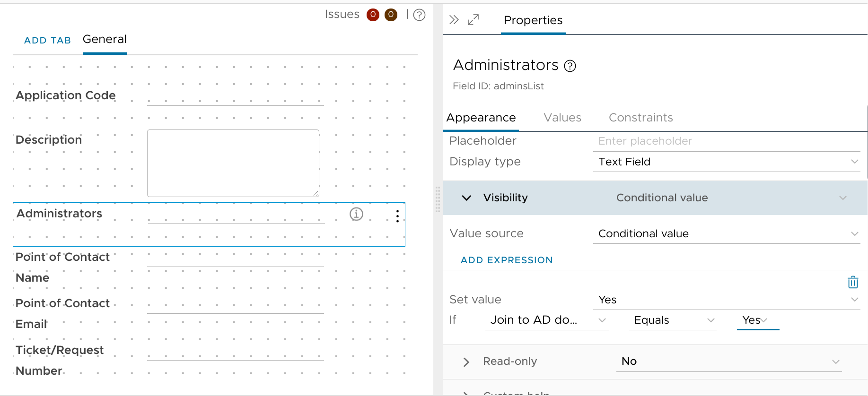Open the condition value Yes dropdown
The height and width of the screenshot is (396, 868).
tap(758, 320)
